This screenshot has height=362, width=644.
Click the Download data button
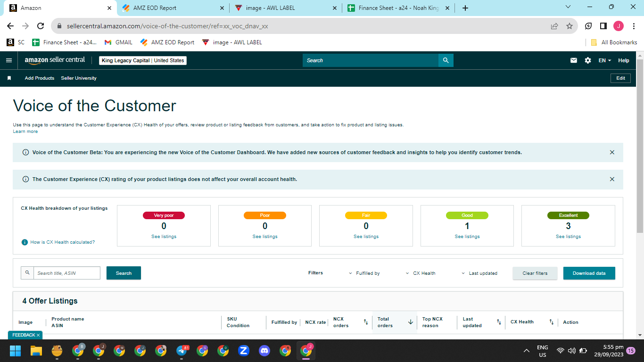click(x=589, y=273)
